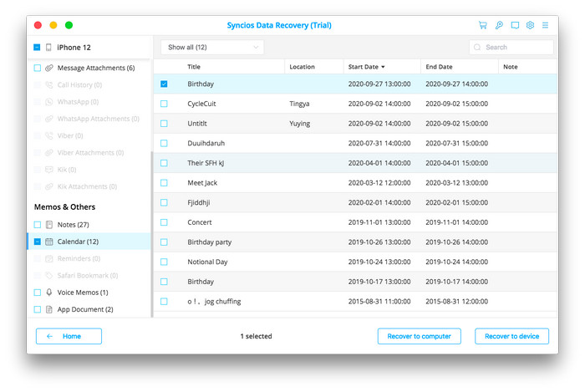Click the WhatsApp logo icon
This screenshot has width=585, height=392.
(x=48, y=102)
